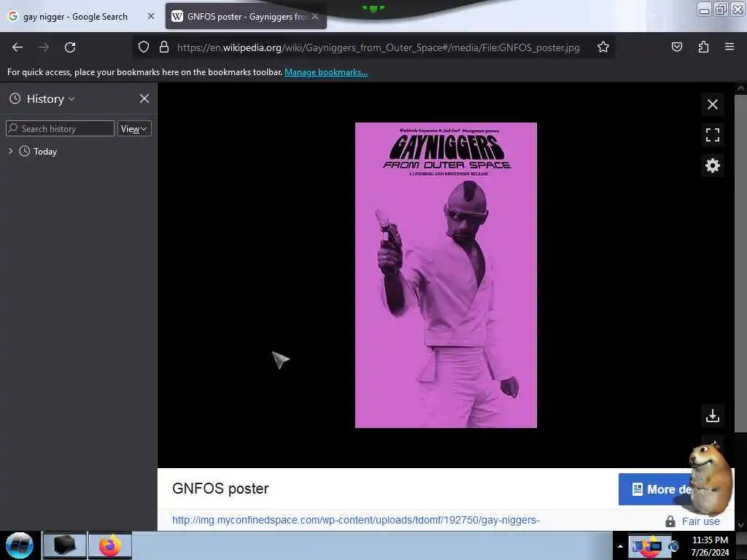The width and height of the screenshot is (747, 560).
Task: Open the myconfinedspace.com source link
Action: pyautogui.click(x=356, y=520)
